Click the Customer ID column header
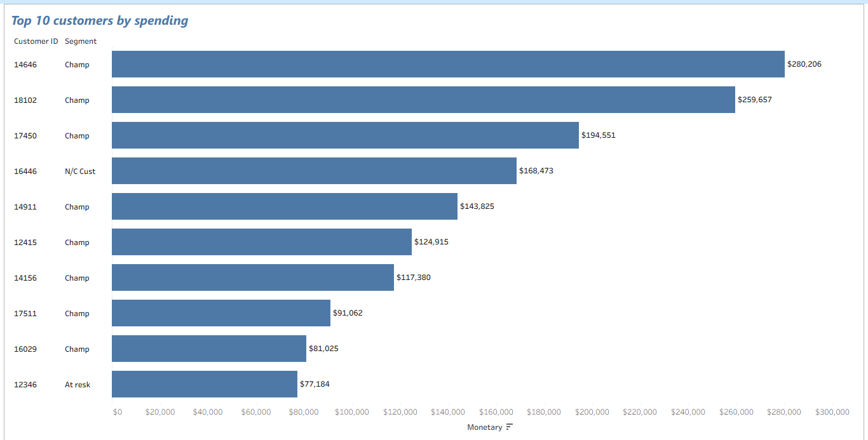Viewport: 868px width, 440px height. click(x=36, y=41)
